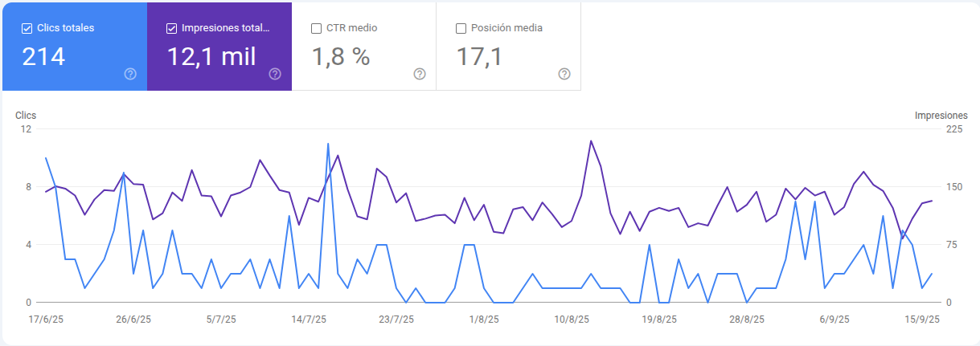Screen dimensions: 980x346
Task: Click the Clics axis title
Action: (26, 116)
